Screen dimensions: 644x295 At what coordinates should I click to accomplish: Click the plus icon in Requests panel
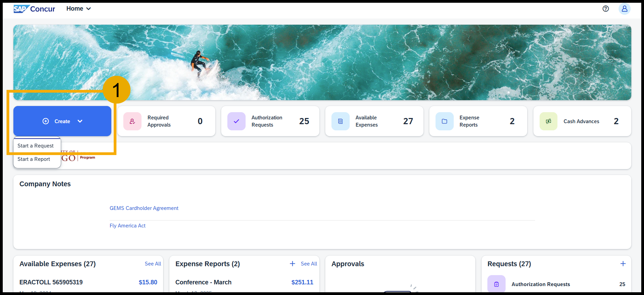tap(623, 263)
